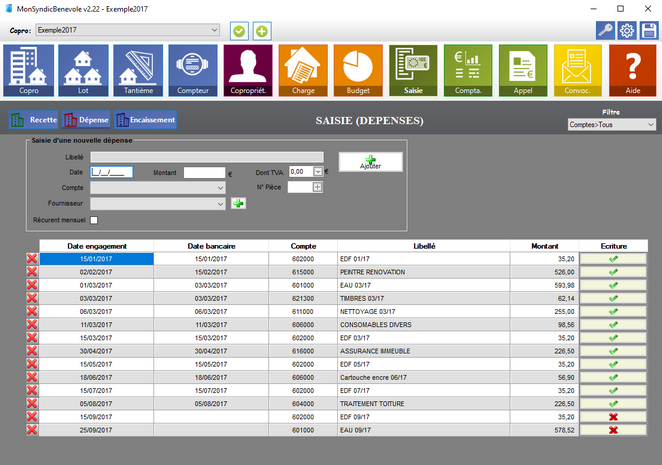Click the green plus icon beside Fournisseur

tap(238, 203)
